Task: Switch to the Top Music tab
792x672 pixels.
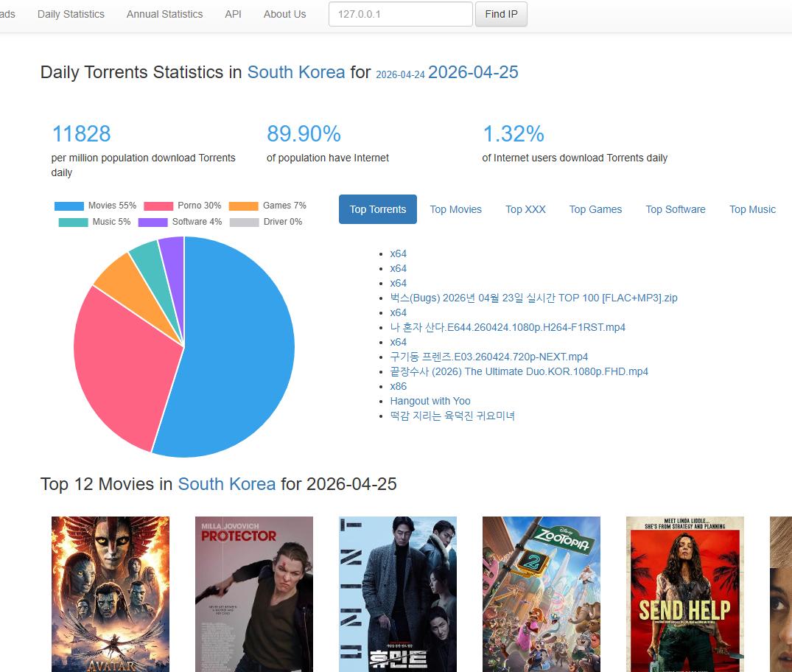Action: (x=752, y=209)
